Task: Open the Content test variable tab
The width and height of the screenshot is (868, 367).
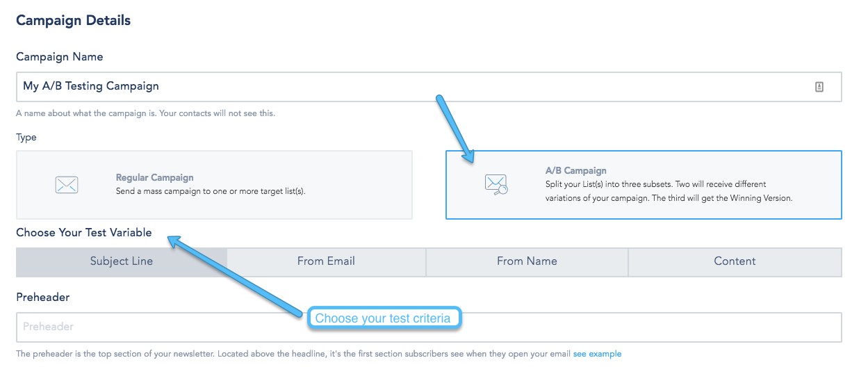Action: click(x=735, y=262)
